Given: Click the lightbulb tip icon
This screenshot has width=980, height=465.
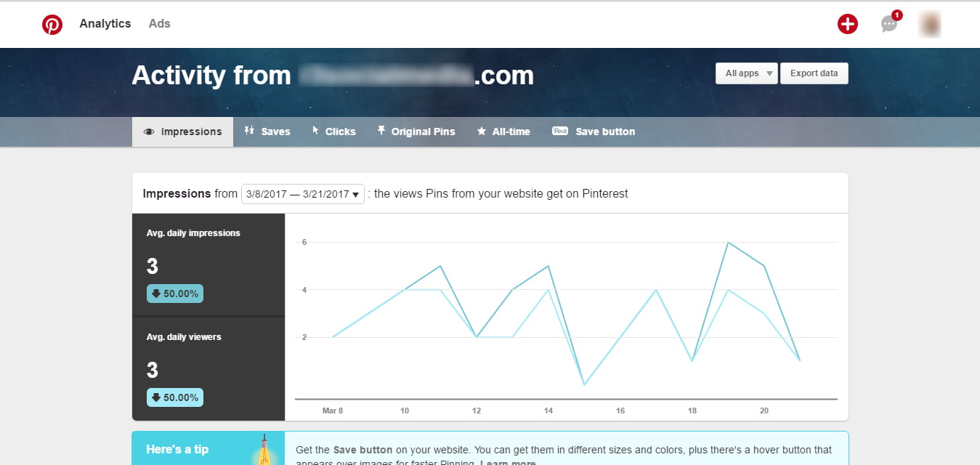Looking at the screenshot, I should tap(263, 450).
